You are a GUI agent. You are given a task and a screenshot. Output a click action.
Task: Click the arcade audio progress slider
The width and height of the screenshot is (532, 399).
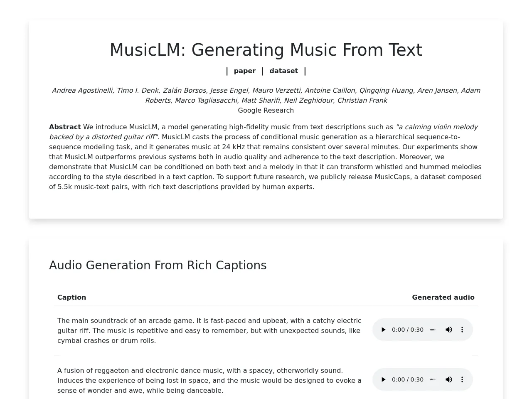point(433,330)
